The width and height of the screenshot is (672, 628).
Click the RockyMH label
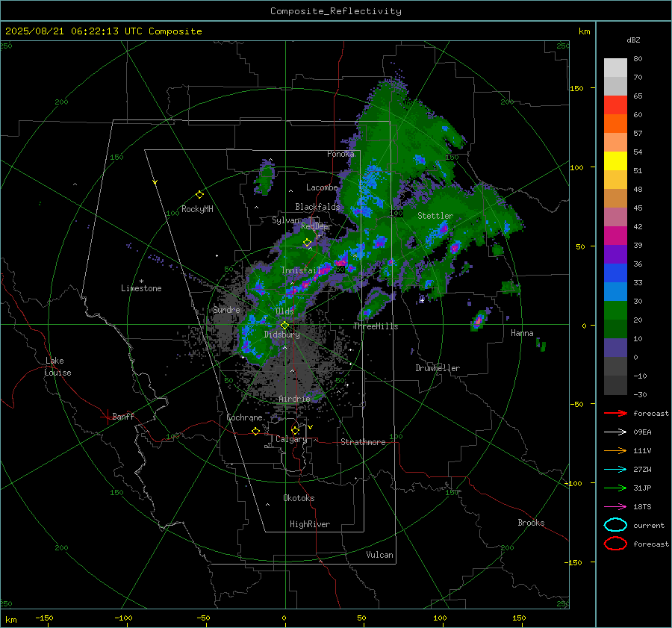(197, 209)
